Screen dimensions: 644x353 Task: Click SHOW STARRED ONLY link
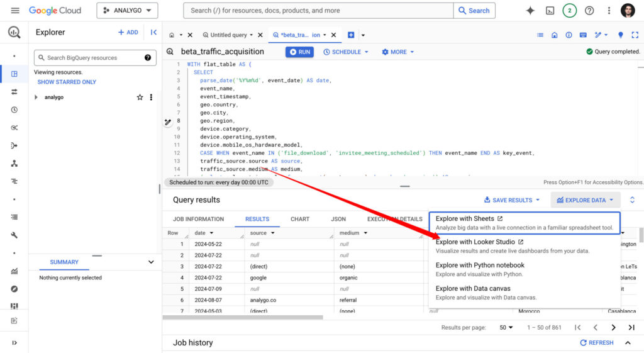67,82
